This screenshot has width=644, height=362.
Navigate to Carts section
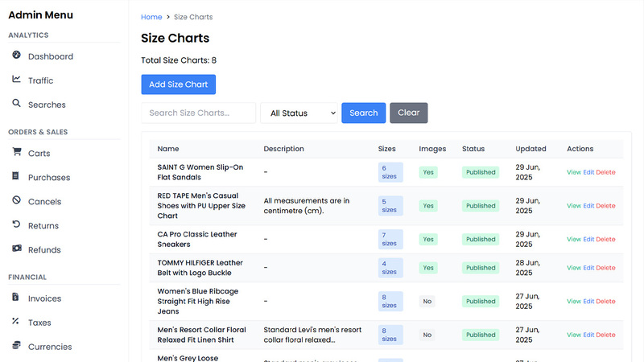click(39, 153)
